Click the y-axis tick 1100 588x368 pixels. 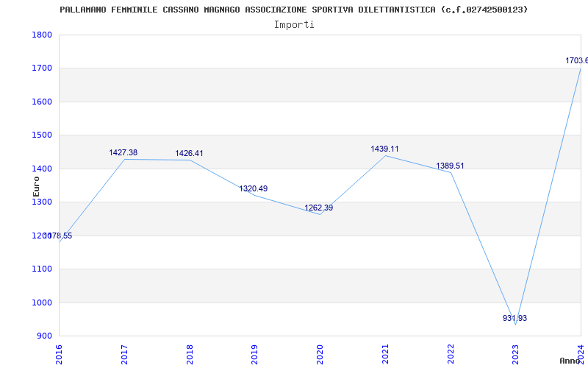coord(42,269)
